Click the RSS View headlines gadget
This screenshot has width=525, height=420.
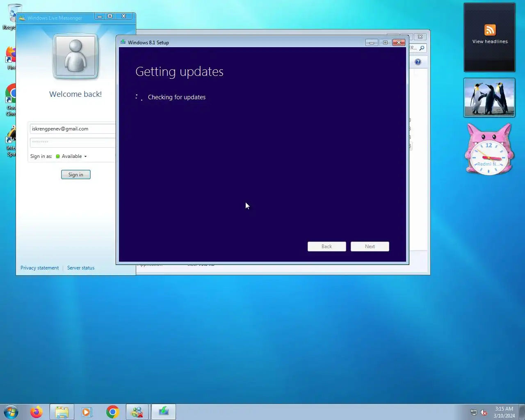click(490, 37)
